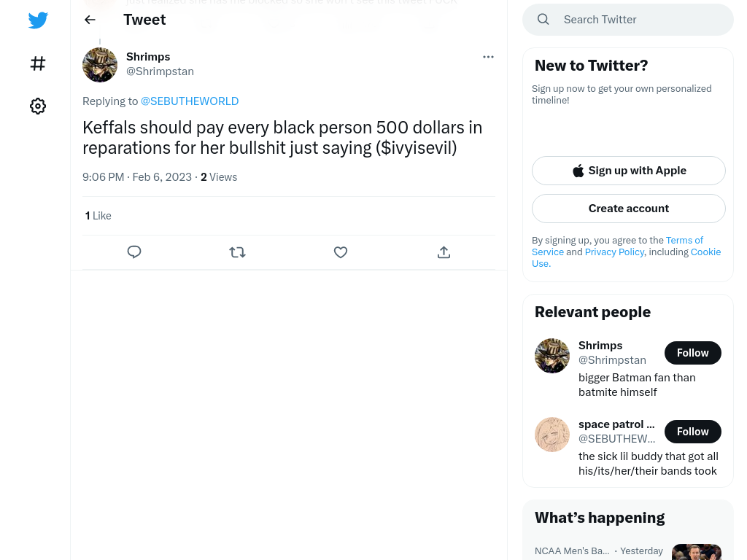Like the tweet with heart icon
Image resolution: width=747 pixels, height=560 pixels.
point(341,252)
